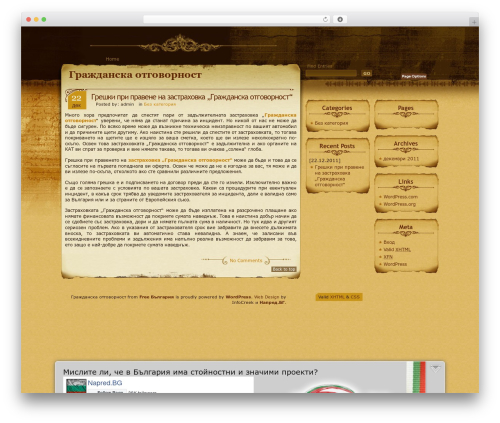Open recent post Грешки при правене link
This screenshot has width=500, height=423.
339,176
